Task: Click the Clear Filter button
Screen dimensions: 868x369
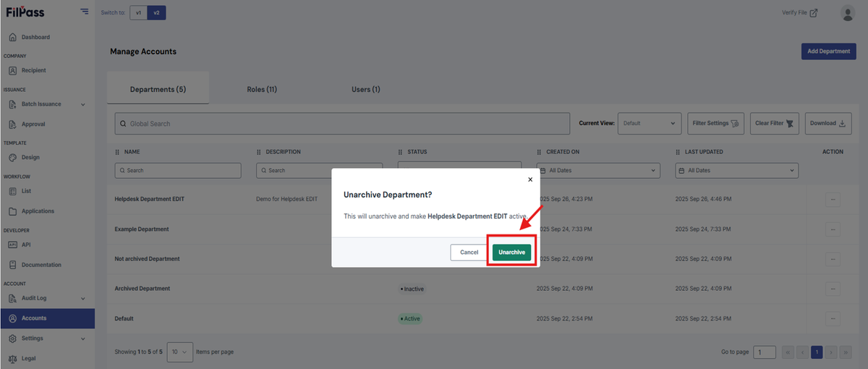Action: [775, 123]
